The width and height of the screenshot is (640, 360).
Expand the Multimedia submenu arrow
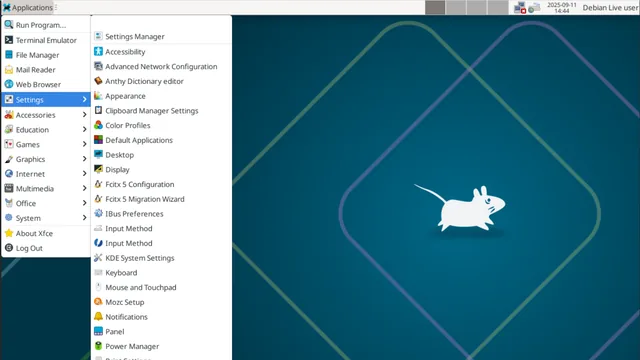tap(84, 188)
